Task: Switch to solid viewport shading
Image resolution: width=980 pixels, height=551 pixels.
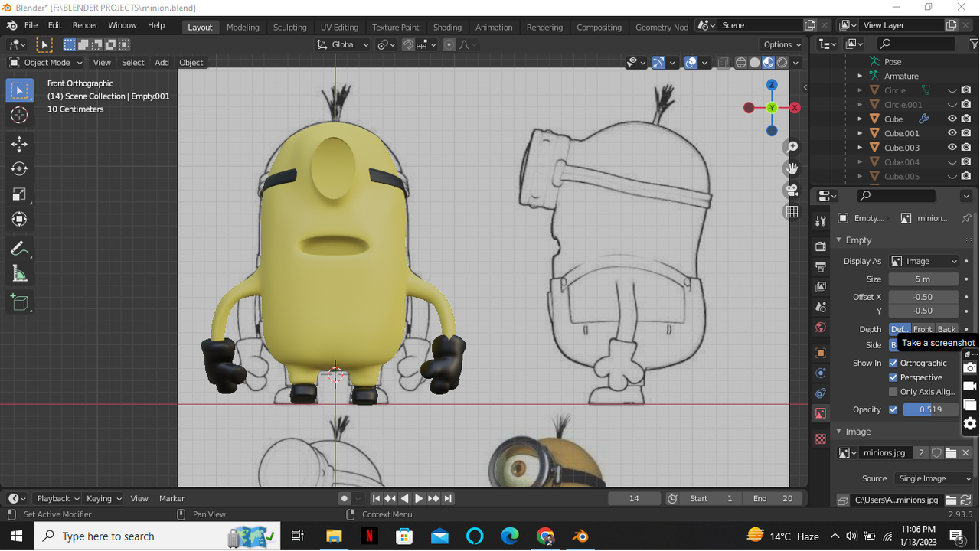Action: click(x=754, y=63)
